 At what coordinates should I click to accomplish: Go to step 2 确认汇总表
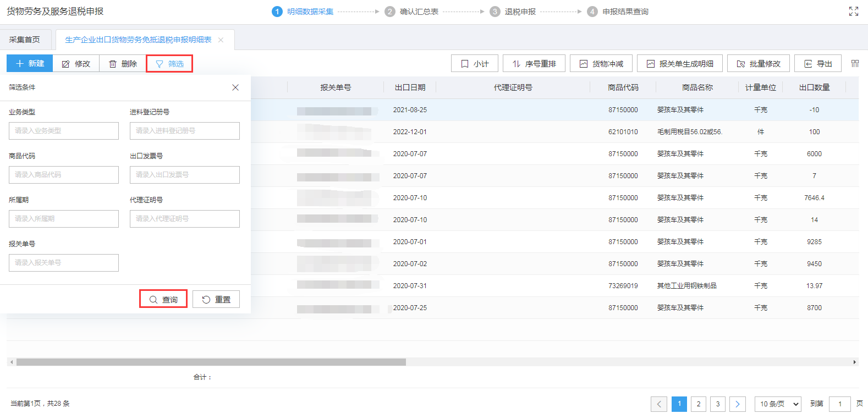pyautogui.click(x=411, y=12)
